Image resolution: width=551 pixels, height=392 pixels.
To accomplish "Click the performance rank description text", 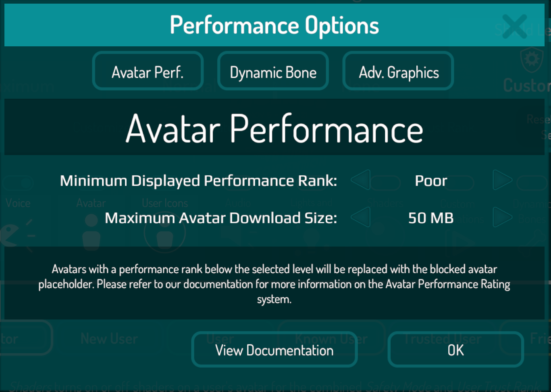I will 274,284.
